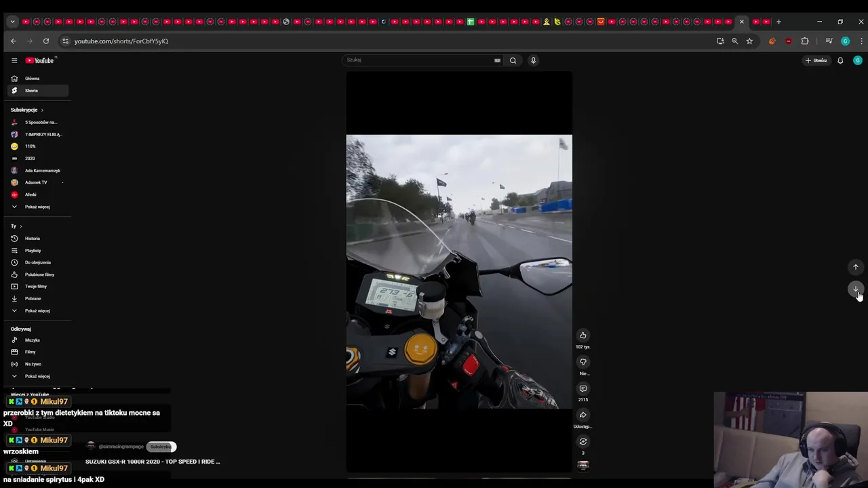Pause the playing short video

tap(459, 271)
